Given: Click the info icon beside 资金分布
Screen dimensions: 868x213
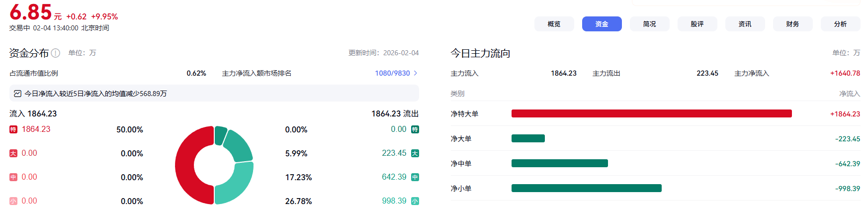Looking at the screenshot, I should (x=56, y=53).
